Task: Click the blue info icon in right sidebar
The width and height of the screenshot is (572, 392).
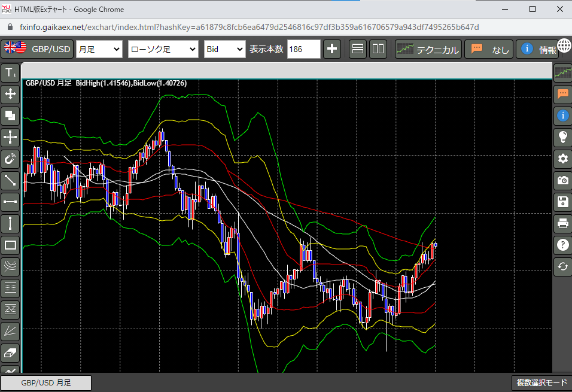Action: tap(563, 116)
